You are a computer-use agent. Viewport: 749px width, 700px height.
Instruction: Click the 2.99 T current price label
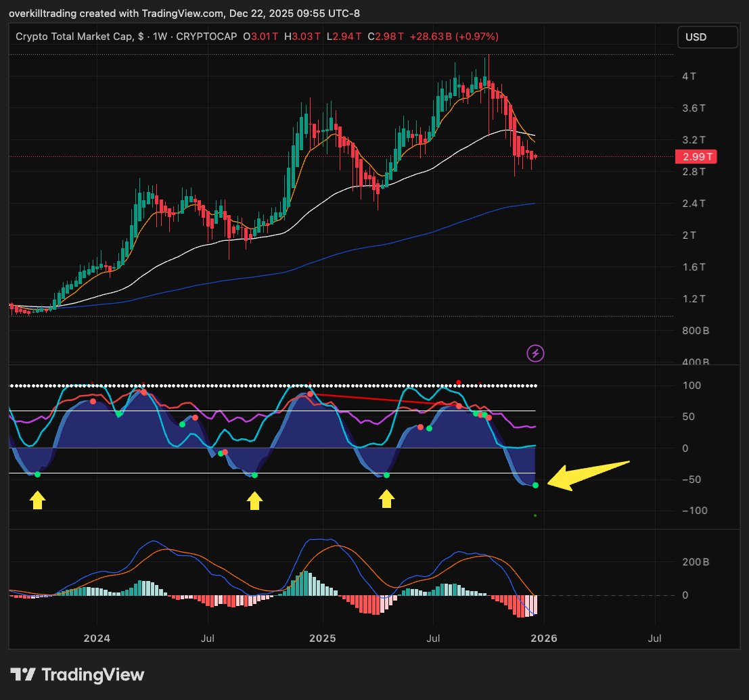(696, 157)
